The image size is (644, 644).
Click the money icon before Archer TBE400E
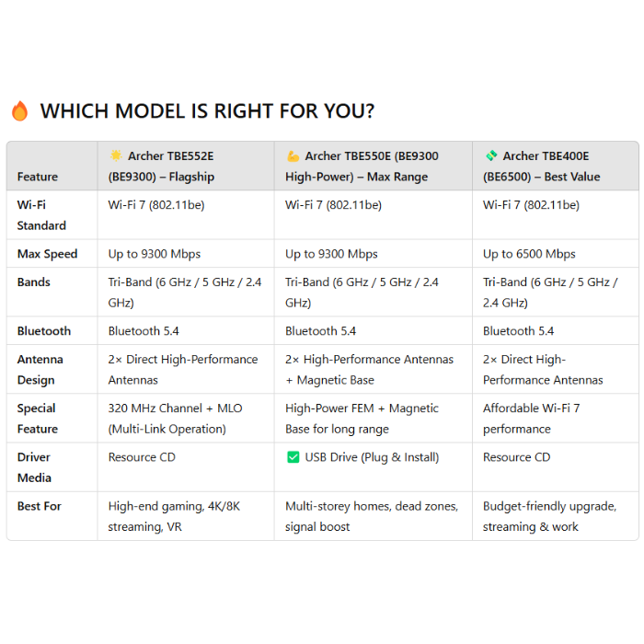coord(491,156)
